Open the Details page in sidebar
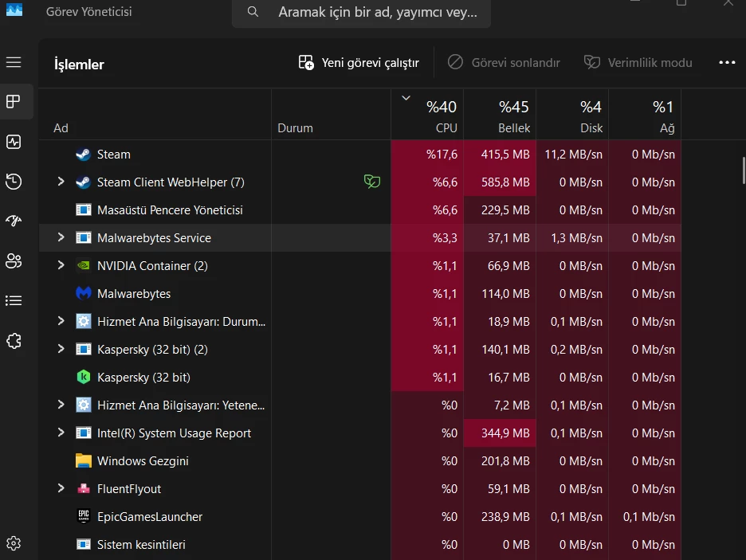 coord(13,300)
